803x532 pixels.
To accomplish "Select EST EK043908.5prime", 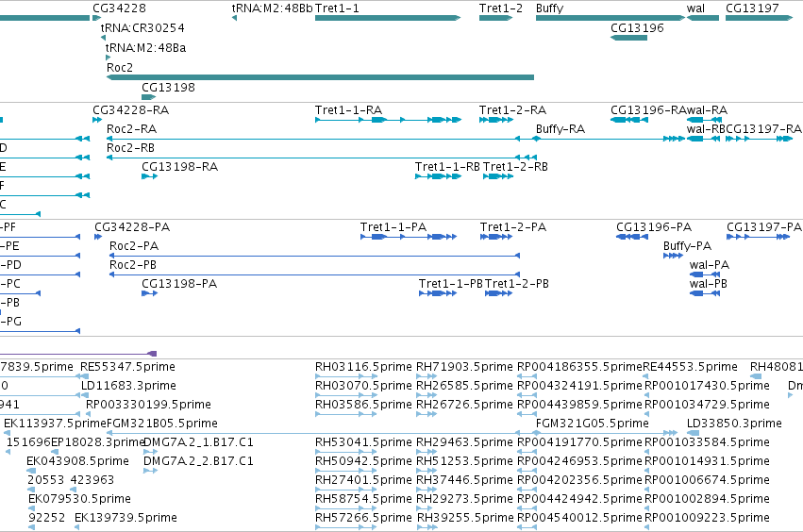I will coord(77,461).
